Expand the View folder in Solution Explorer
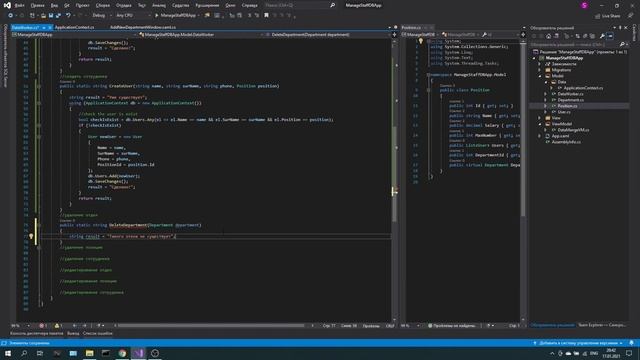 pyautogui.click(x=540, y=118)
